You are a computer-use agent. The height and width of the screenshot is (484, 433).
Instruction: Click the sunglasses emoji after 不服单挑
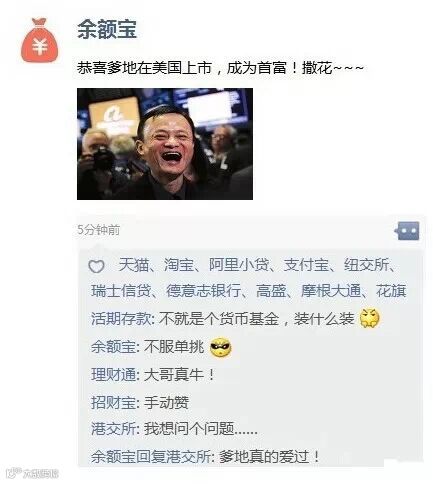pos(220,347)
